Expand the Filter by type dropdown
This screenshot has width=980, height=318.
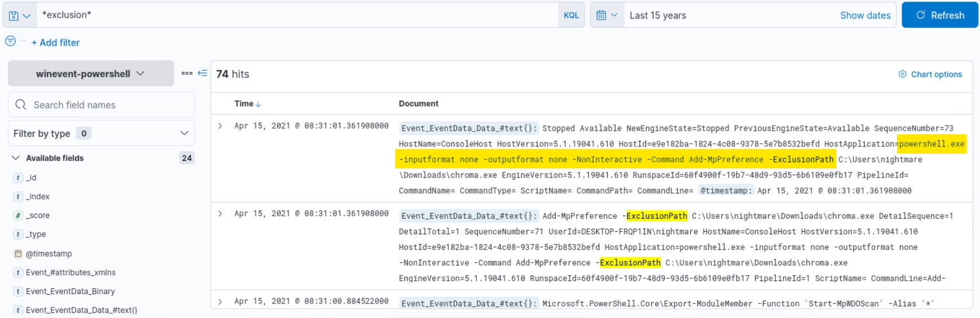click(x=101, y=134)
